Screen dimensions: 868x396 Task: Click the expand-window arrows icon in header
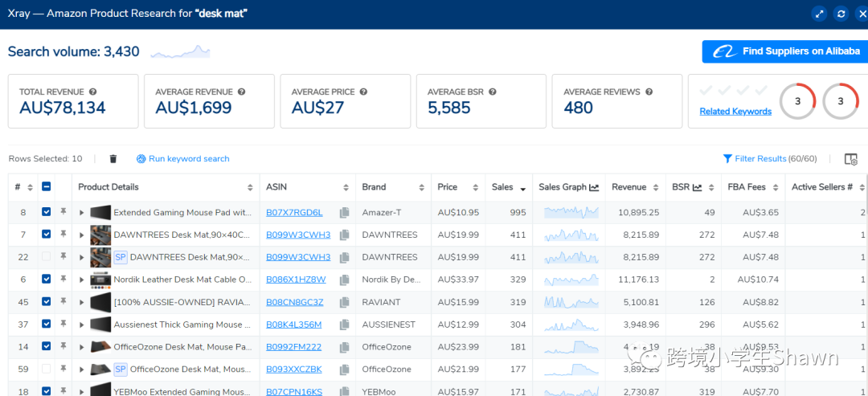(x=819, y=14)
